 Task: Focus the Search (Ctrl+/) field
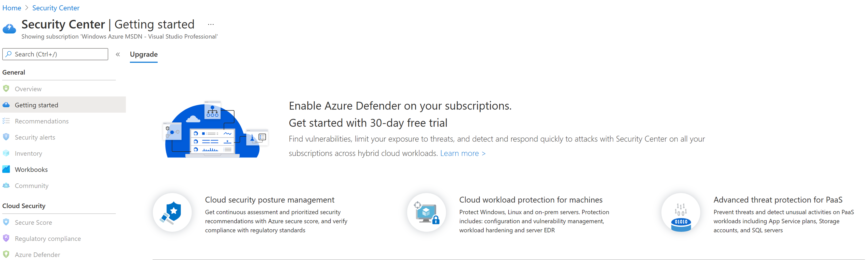55,54
